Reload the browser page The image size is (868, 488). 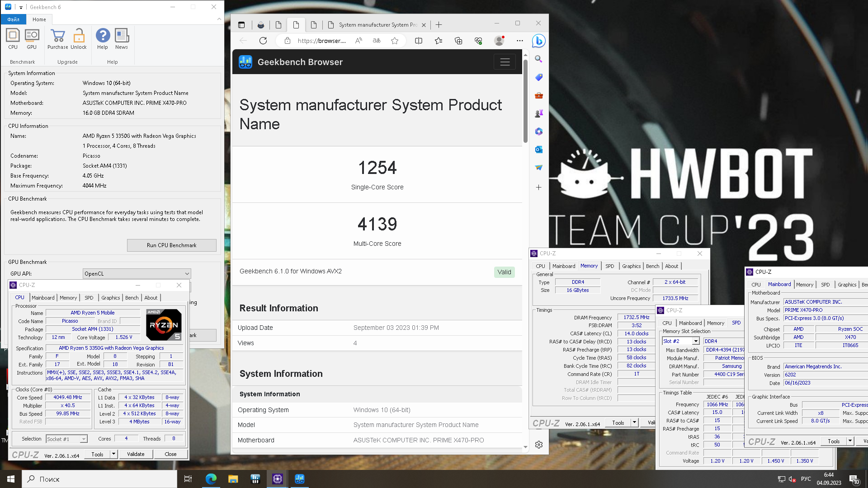point(263,41)
